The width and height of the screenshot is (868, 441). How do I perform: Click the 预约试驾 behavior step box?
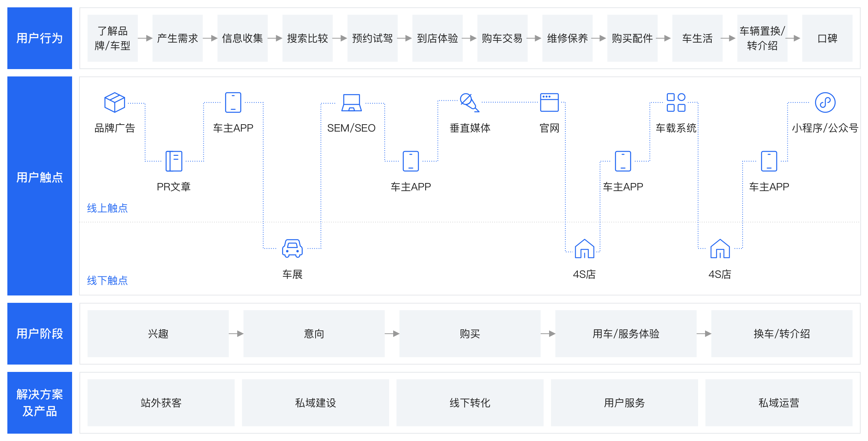(x=372, y=38)
